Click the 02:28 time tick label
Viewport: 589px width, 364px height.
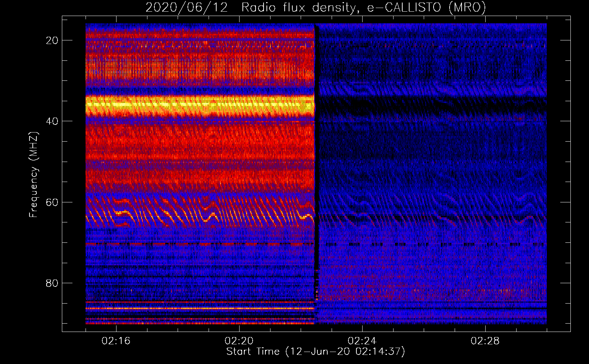click(485, 341)
